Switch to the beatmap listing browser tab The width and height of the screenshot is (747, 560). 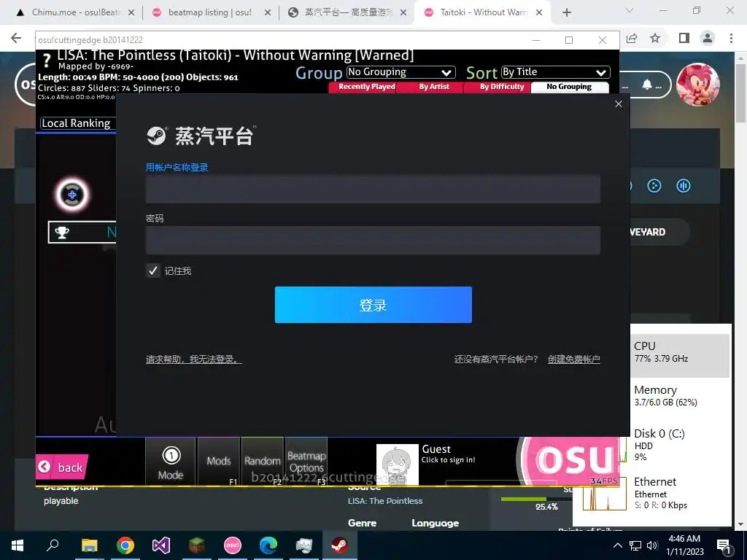click(209, 12)
